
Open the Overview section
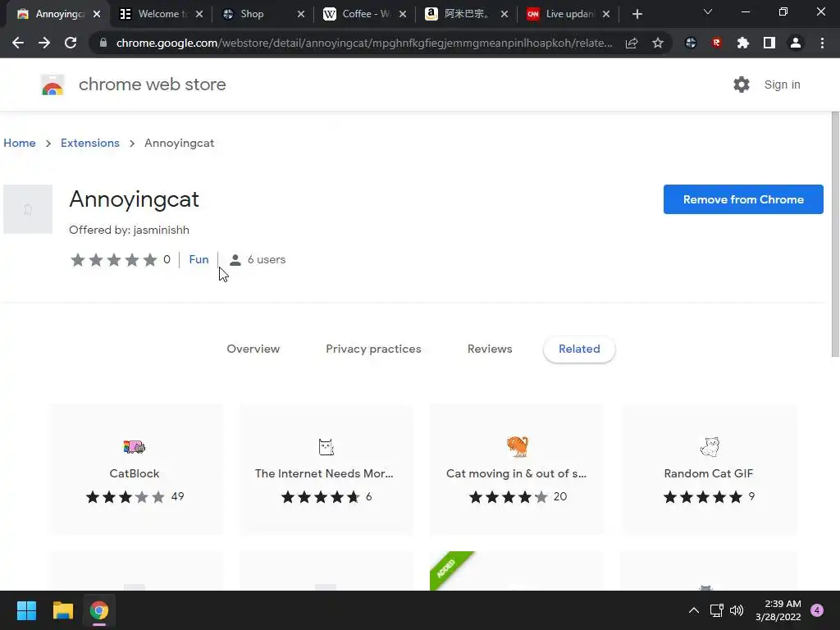click(253, 349)
